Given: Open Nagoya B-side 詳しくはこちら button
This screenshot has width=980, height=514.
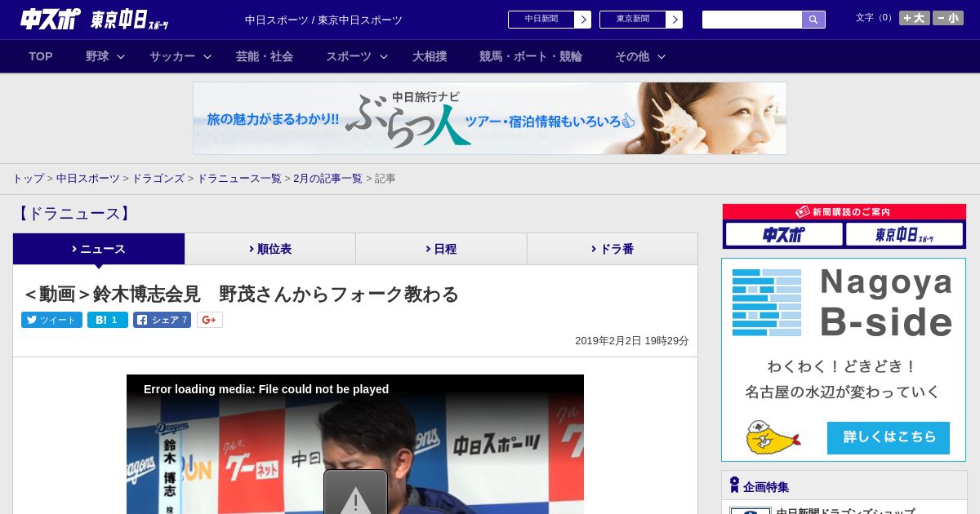Looking at the screenshot, I should (x=889, y=437).
